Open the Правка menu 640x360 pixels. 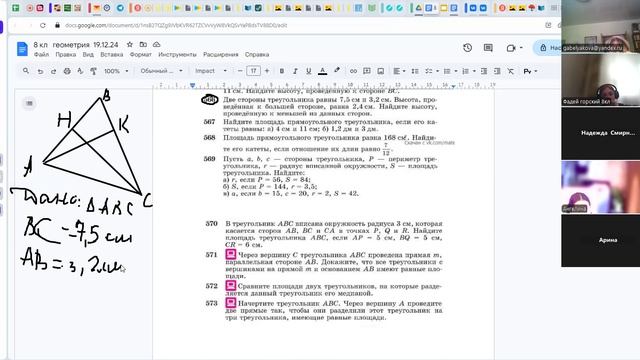(x=66, y=55)
